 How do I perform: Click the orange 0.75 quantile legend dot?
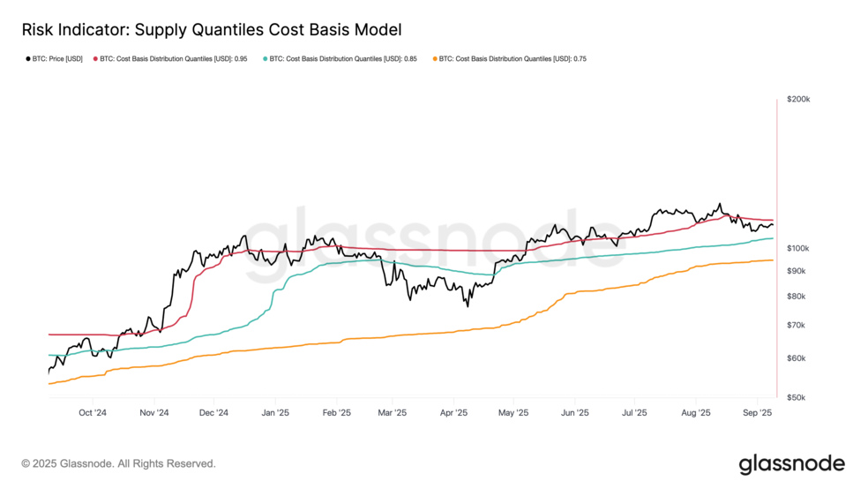point(435,59)
